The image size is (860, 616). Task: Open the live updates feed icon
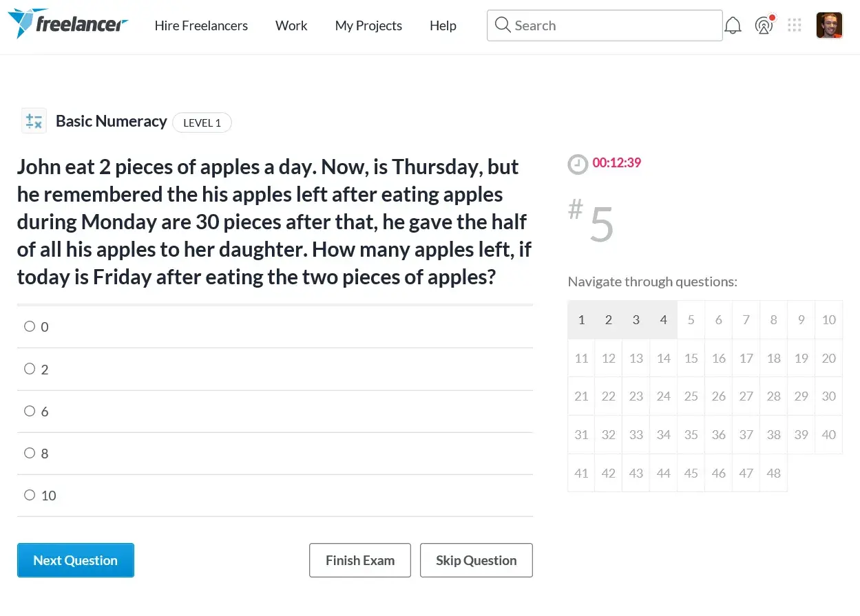click(764, 26)
